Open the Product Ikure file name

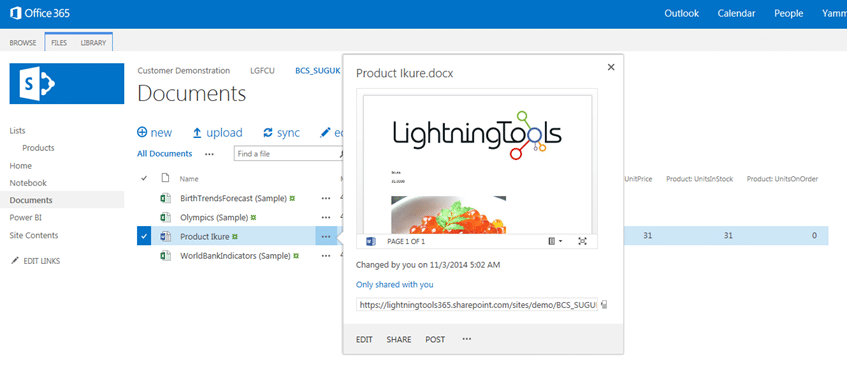coord(205,236)
